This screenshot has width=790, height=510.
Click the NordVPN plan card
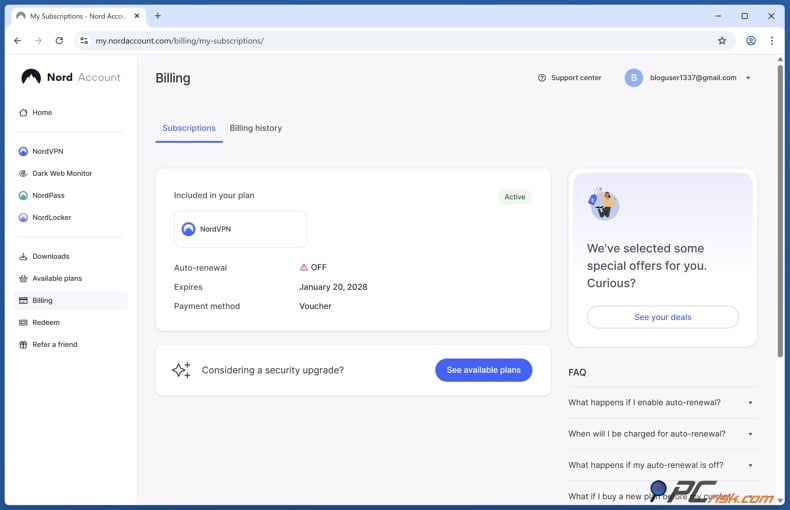coord(240,229)
